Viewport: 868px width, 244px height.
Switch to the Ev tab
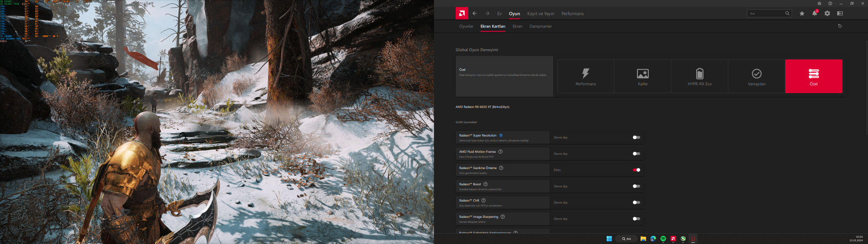500,14
